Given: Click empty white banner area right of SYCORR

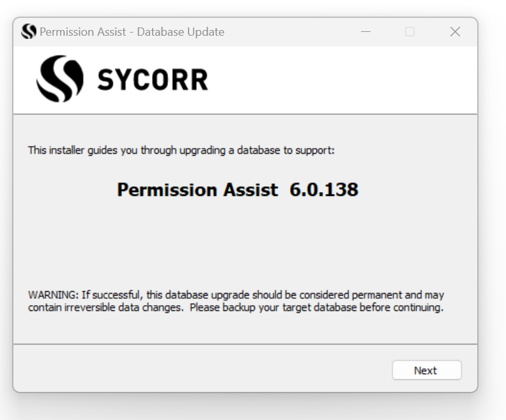Looking at the screenshot, I should click(x=345, y=80).
